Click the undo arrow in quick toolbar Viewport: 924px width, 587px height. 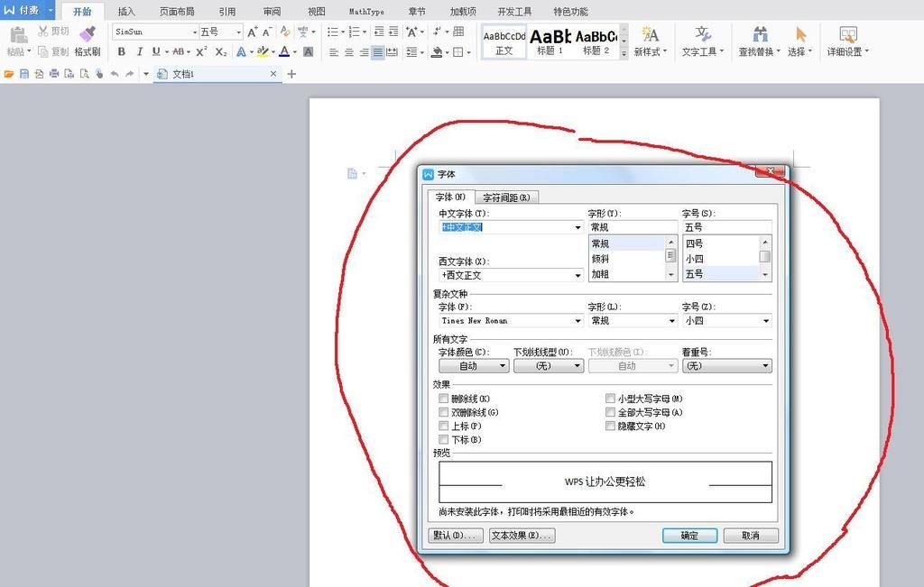point(115,74)
